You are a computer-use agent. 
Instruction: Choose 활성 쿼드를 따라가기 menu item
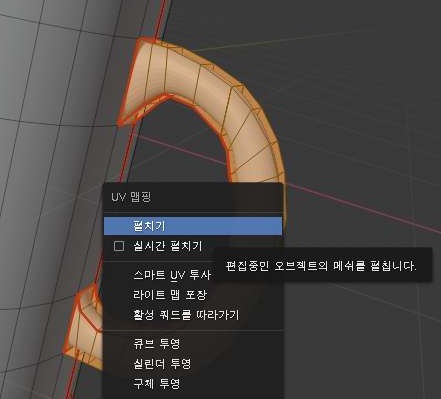(x=186, y=315)
